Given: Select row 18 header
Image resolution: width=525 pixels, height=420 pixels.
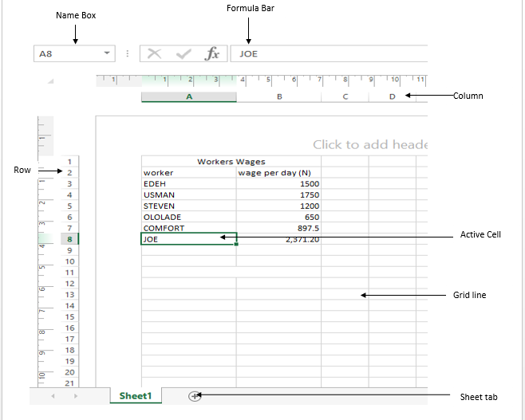Looking at the screenshot, I should pyautogui.click(x=69, y=350).
